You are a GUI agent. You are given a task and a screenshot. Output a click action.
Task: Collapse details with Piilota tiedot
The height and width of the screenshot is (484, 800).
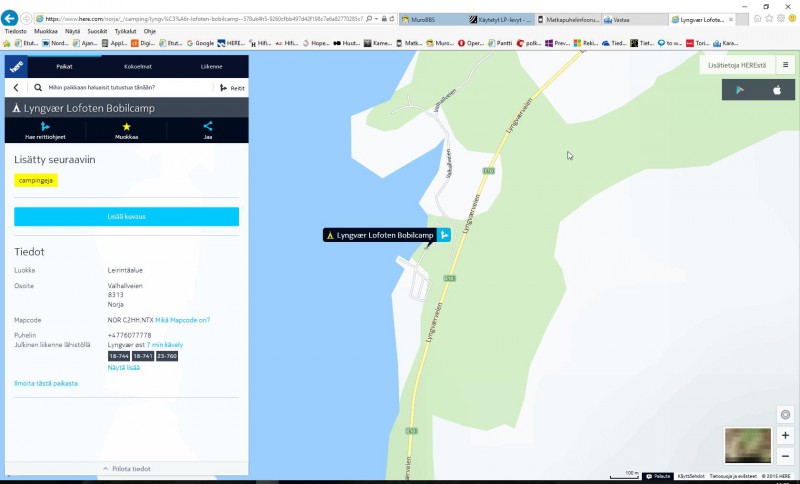(x=126, y=468)
